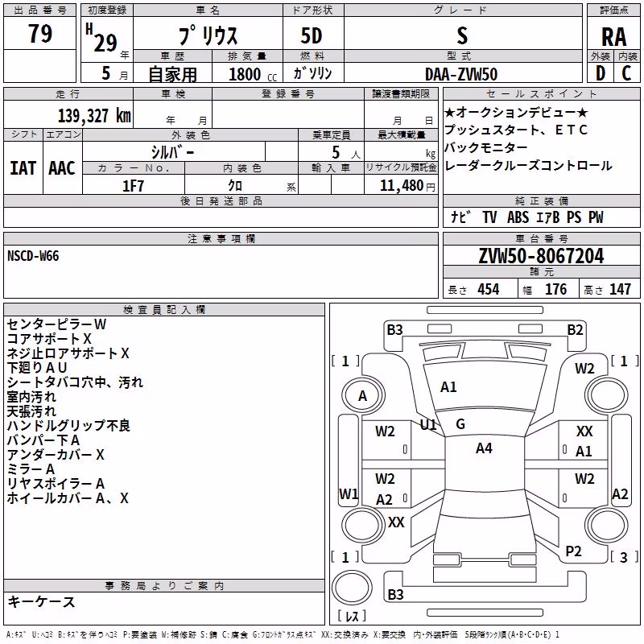The width and height of the screenshot is (644, 644).
Task: Select the exterior color シルバー
Action: tap(172, 152)
